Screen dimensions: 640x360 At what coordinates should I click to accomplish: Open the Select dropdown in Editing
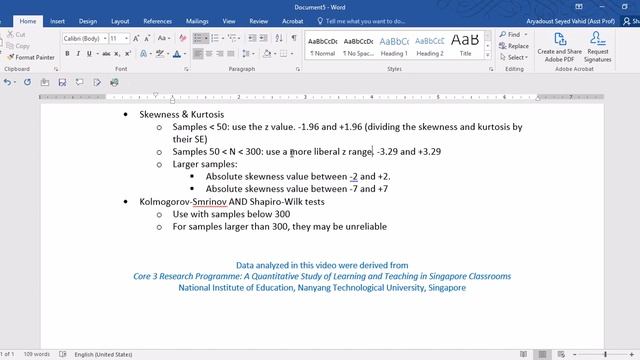coord(514,57)
